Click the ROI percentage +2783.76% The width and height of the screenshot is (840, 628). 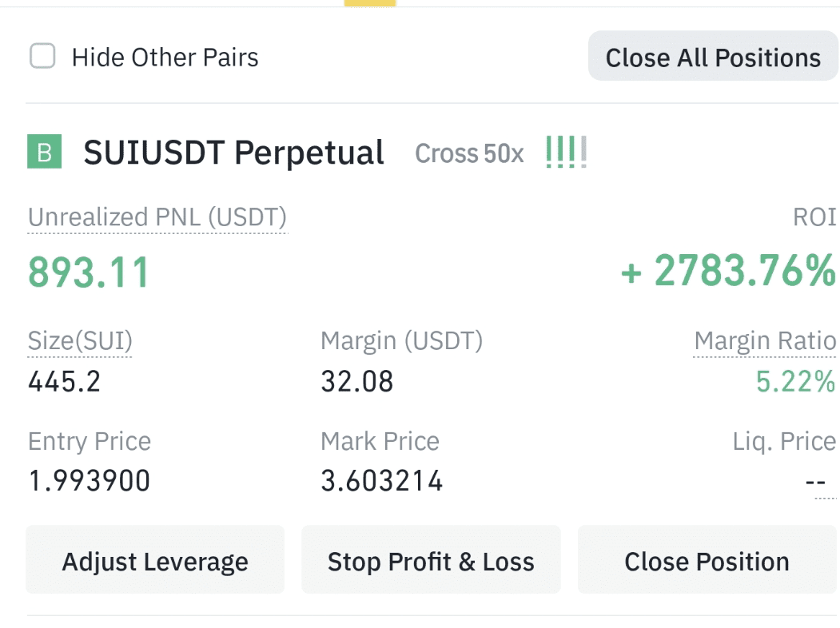click(x=729, y=270)
